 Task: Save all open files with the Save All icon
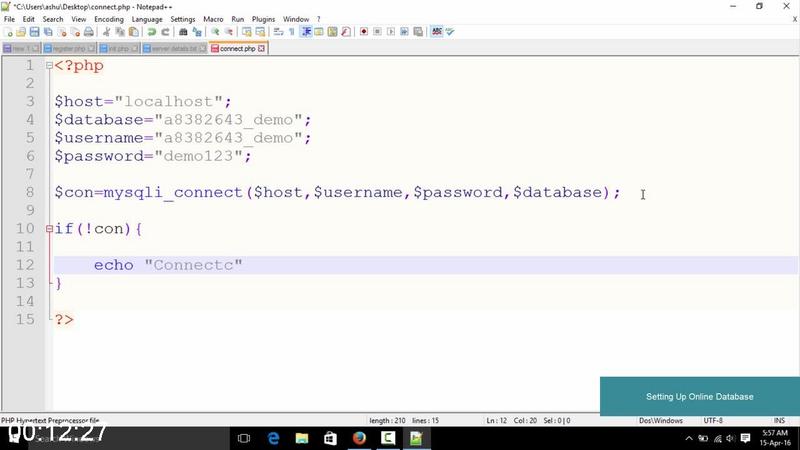48,32
